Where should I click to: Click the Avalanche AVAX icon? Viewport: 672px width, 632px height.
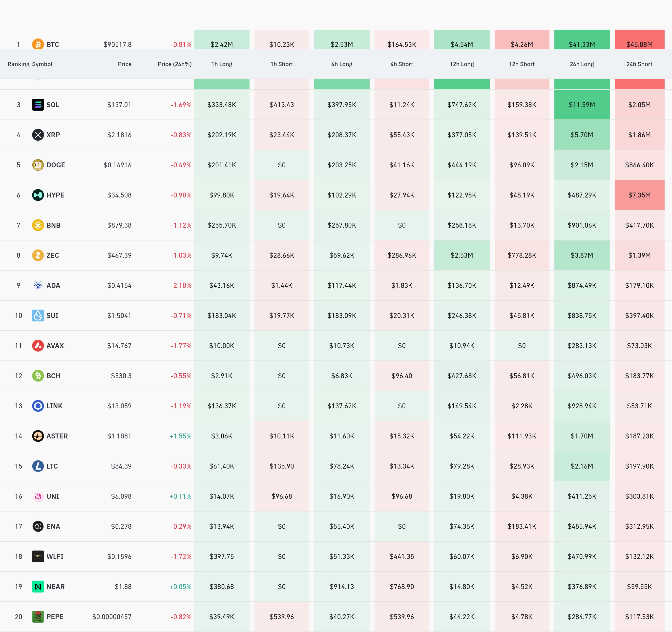coord(38,346)
